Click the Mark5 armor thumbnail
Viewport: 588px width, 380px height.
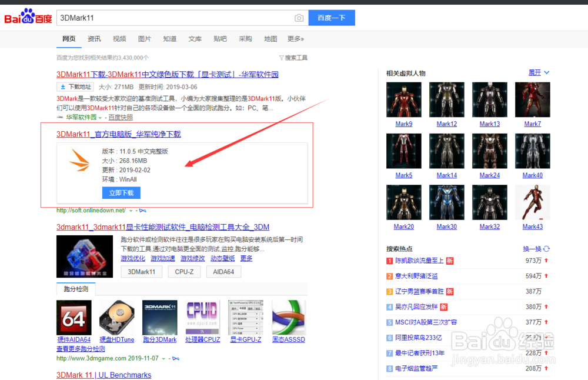pyautogui.click(x=404, y=151)
